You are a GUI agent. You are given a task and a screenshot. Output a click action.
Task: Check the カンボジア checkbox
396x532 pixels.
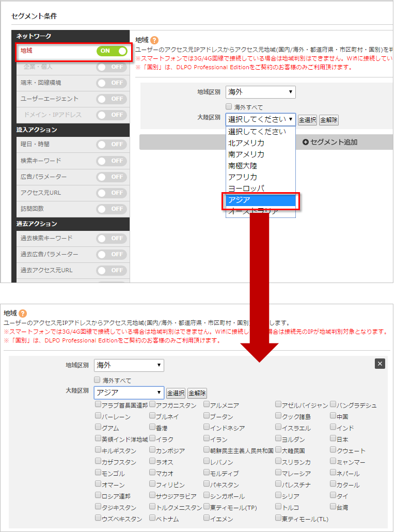pyautogui.click(x=152, y=449)
